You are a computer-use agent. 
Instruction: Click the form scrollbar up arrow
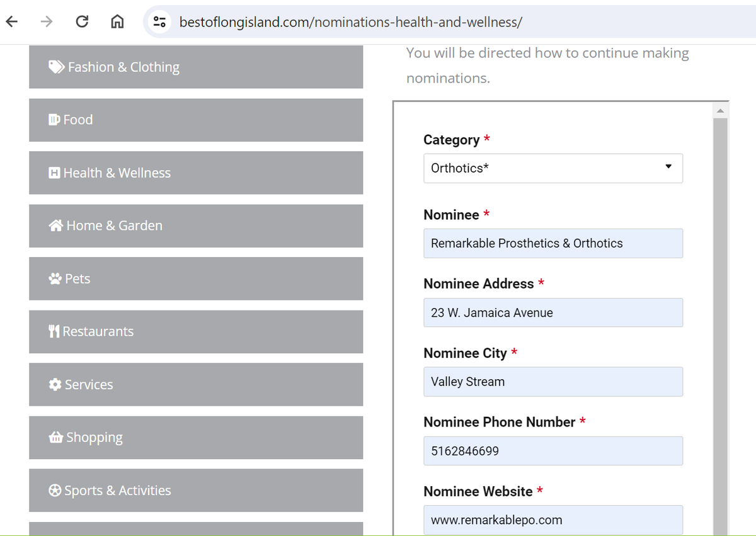coord(721,111)
